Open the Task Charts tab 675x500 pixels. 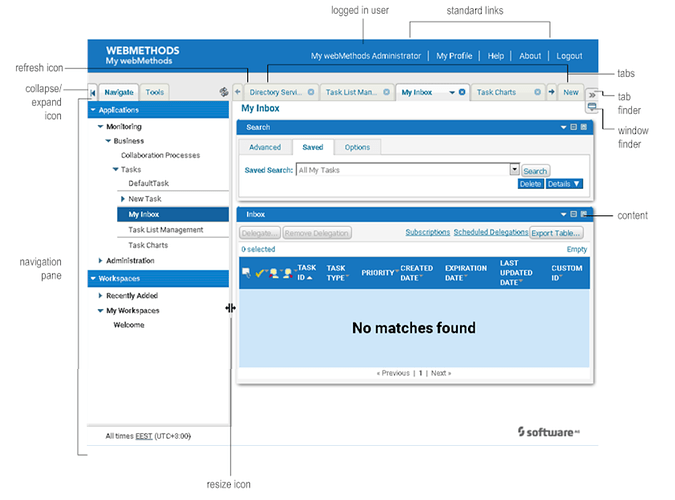[496, 92]
